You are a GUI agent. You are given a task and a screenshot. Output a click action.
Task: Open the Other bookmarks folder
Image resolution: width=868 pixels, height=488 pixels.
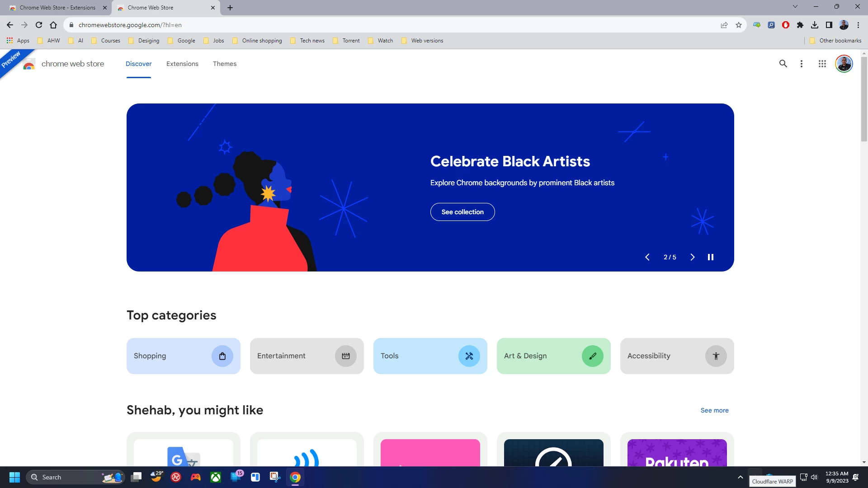click(x=835, y=41)
